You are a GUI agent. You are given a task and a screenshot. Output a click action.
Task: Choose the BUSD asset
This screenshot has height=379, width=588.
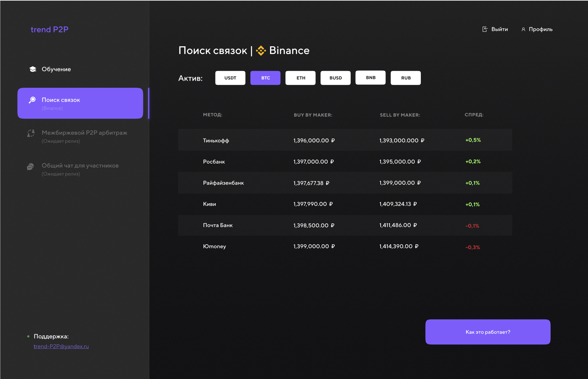tap(335, 78)
